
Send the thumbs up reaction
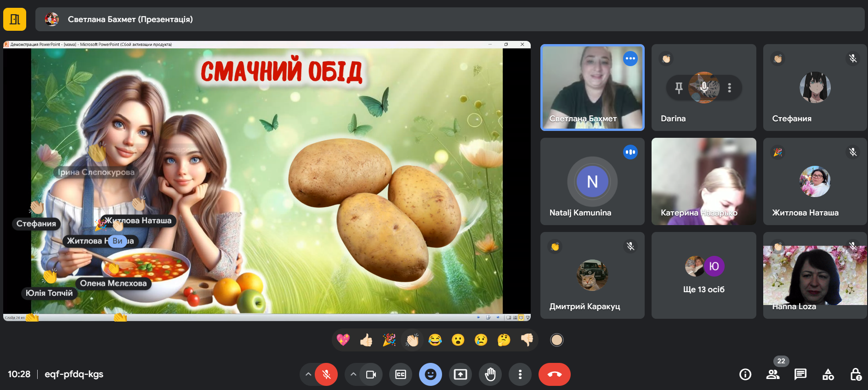tap(366, 340)
